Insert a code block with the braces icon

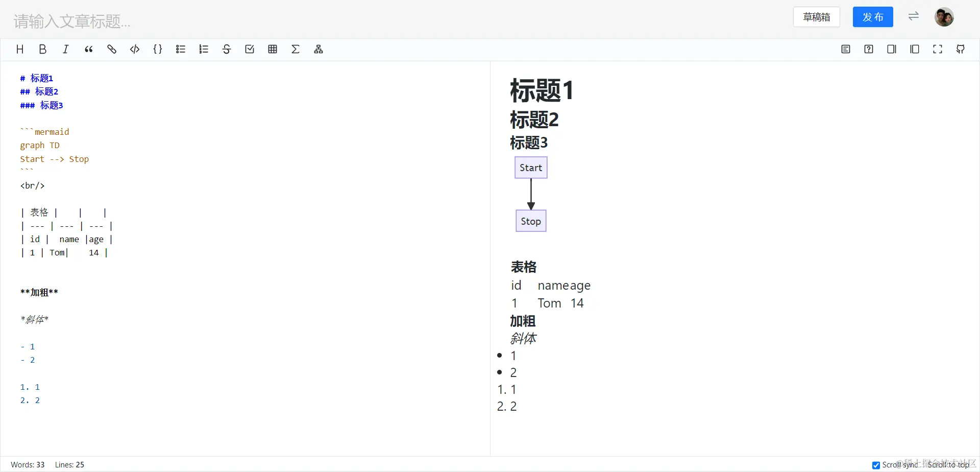coord(158,49)
